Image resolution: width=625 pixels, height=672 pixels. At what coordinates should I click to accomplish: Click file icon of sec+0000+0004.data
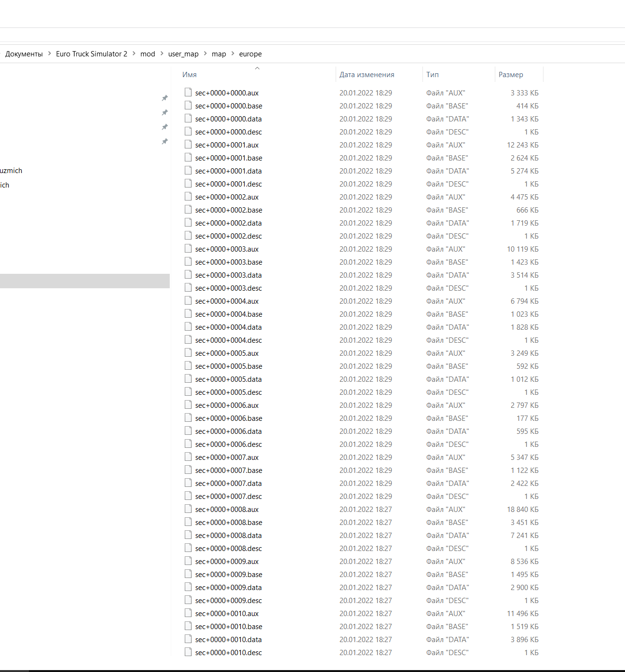(188, 326)
